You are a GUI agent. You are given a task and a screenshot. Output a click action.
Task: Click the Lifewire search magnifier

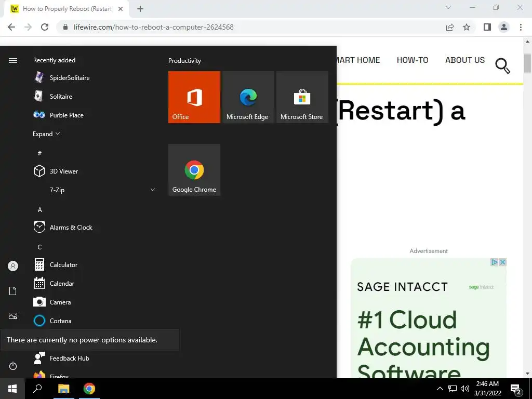click(x=503, y=66)
